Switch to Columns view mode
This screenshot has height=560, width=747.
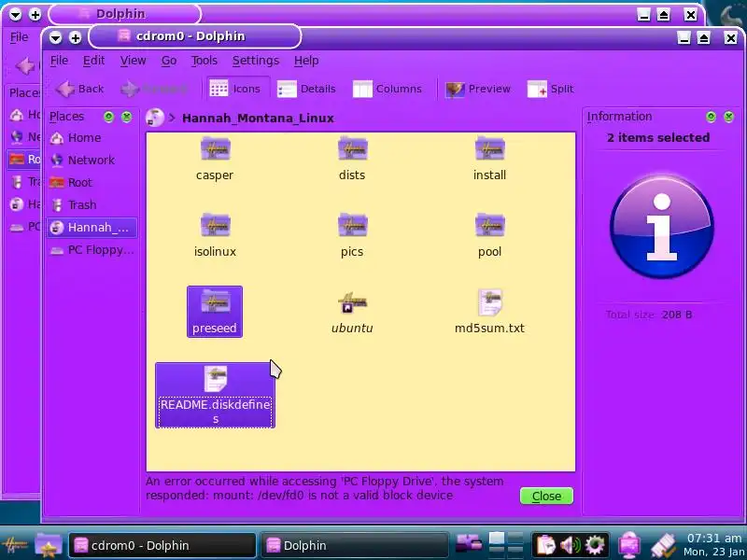(388, 89)
